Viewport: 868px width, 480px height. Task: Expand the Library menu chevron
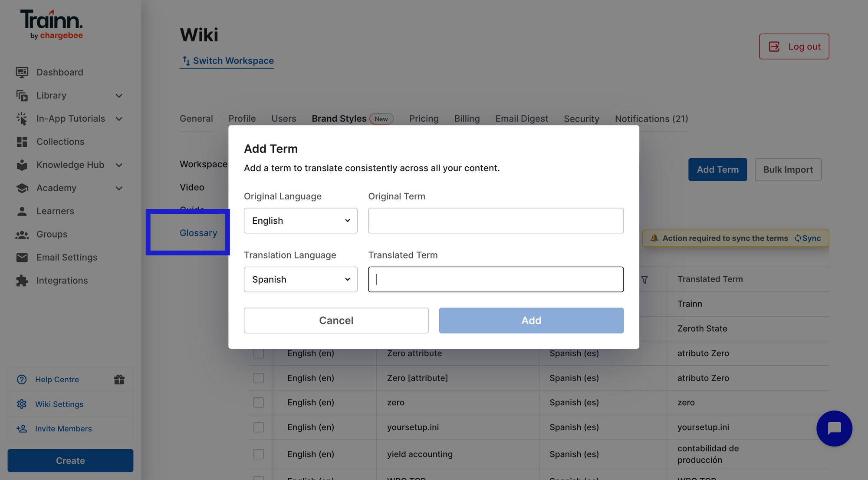coord(119,96)
